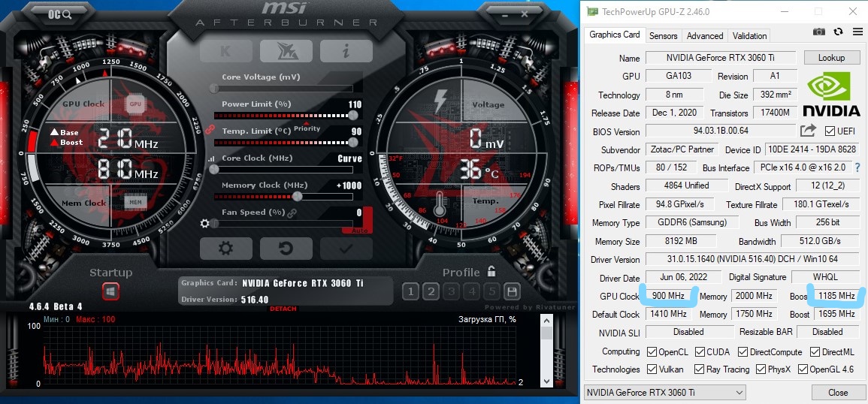
Task: Open the GPU selection dropdown in GPU-Z
Action: (x=665, y=393)
